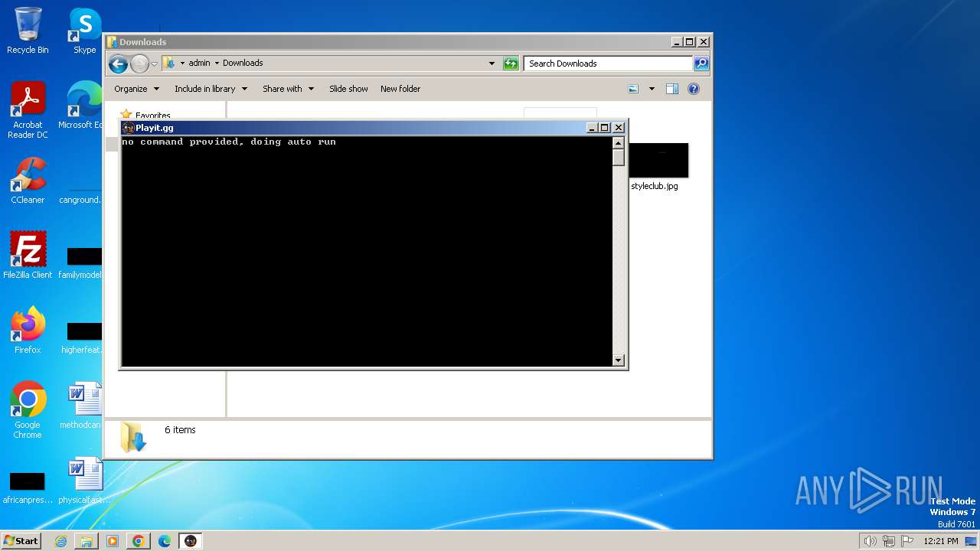The image size is (980, 551).
Task: Expand the address bar history dropdown
Action: click(492, 64)
